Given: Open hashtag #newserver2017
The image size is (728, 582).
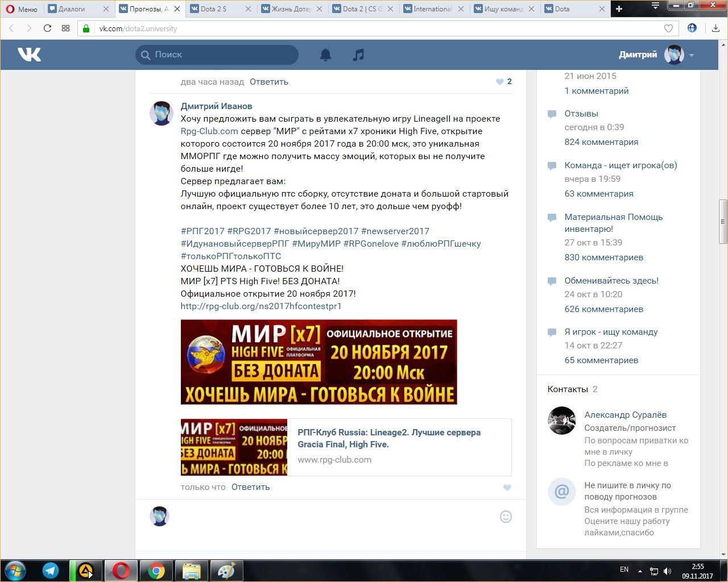Looking at the screenshot, I should click(395, 231).
